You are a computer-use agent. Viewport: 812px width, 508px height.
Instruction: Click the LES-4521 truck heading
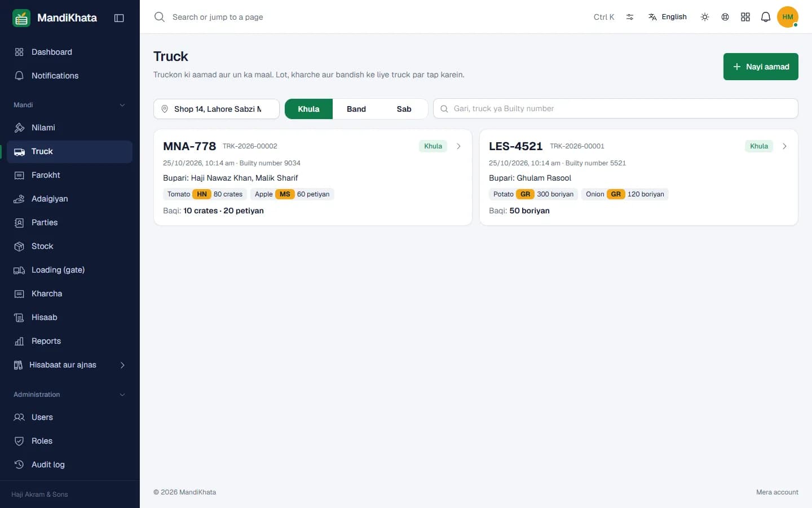coord(515,146)
